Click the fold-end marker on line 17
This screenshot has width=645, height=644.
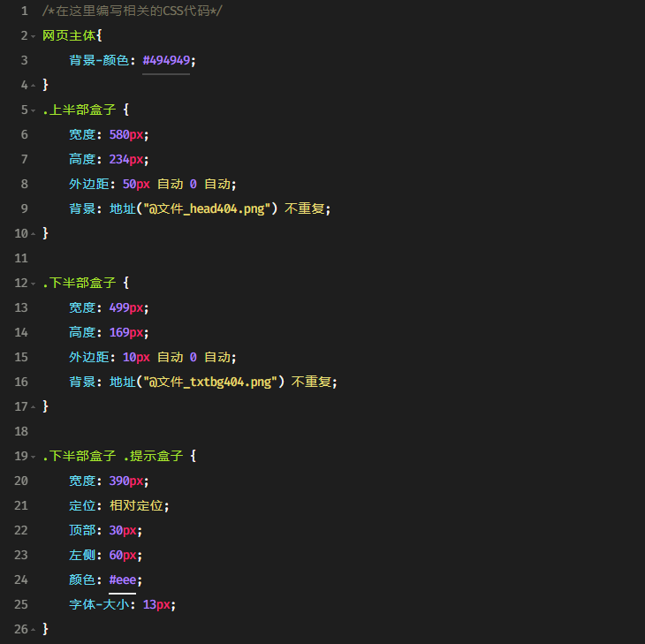(34, 407)
